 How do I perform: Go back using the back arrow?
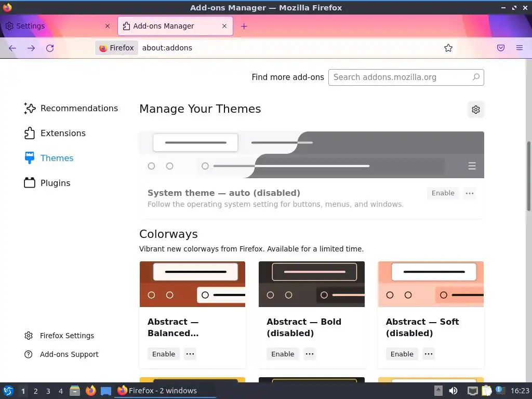(x=12, y=48)
